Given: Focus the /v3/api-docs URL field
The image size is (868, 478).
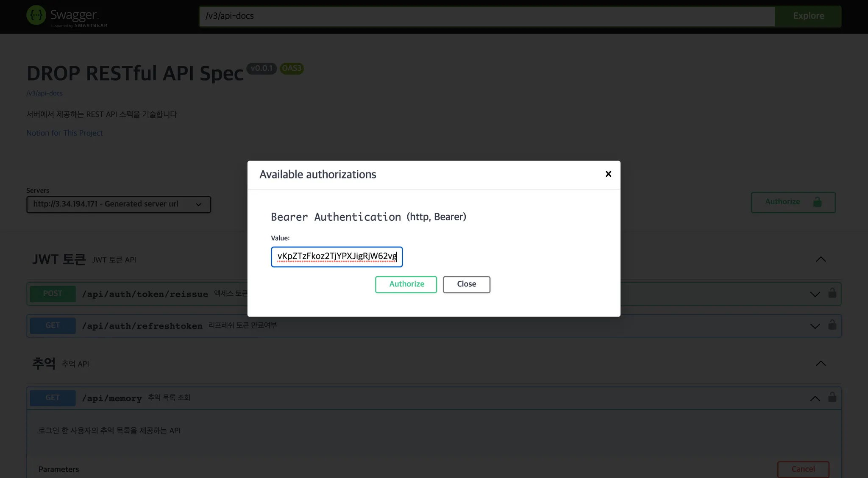Looking at the screenshot, I should point(487,16).
